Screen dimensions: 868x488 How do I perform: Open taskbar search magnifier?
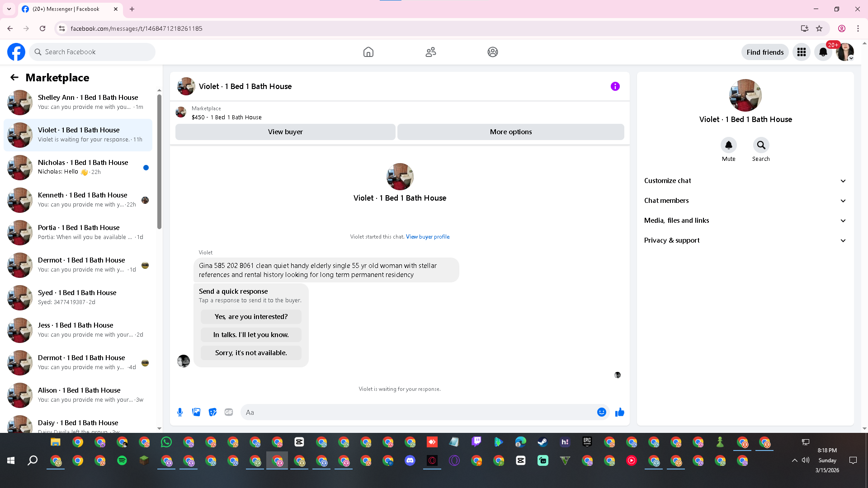pyautogui.click(x=33, y=460)
